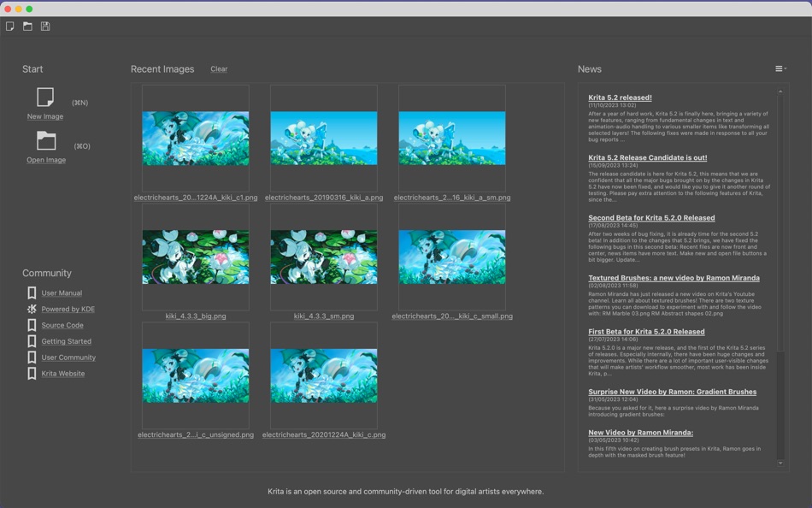
Task: Click the New Image link
Action: 45,116
